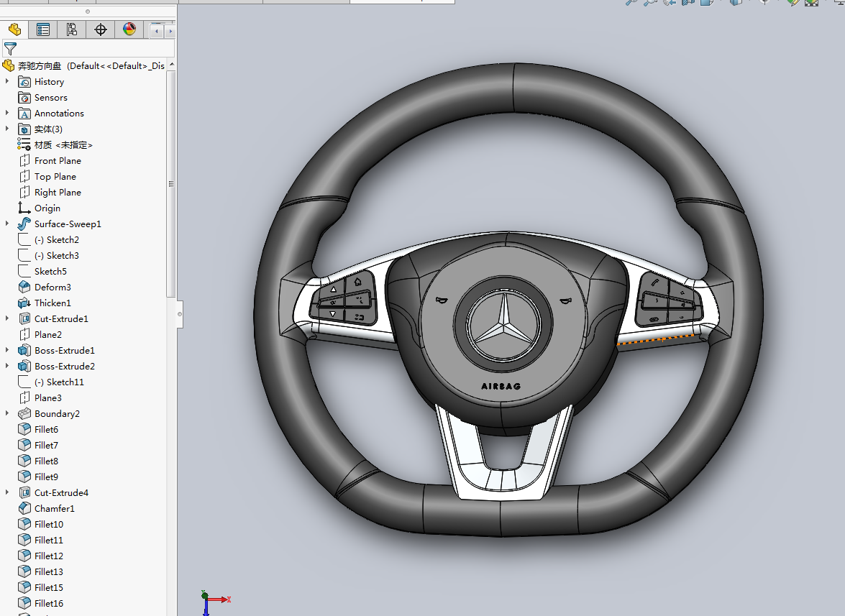Click the Surface-Sweep1 feature icon

pyautogui.click(x=24, y=224)
